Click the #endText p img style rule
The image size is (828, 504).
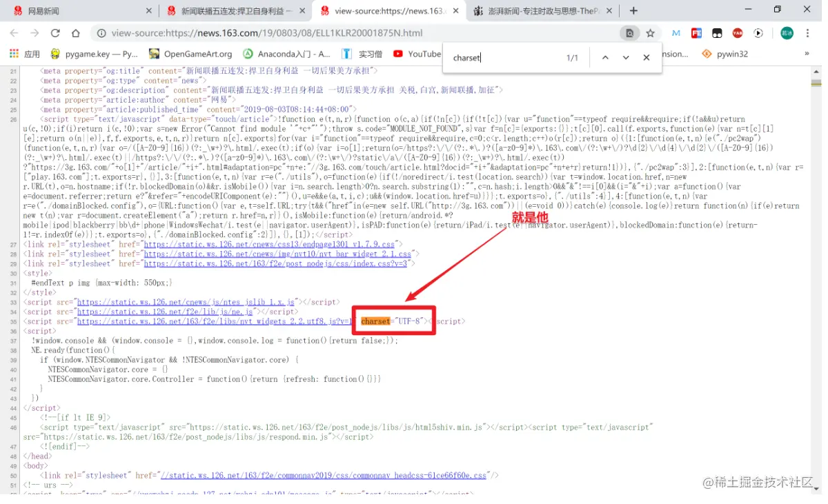pyautogui.click(x=101, y=283)
